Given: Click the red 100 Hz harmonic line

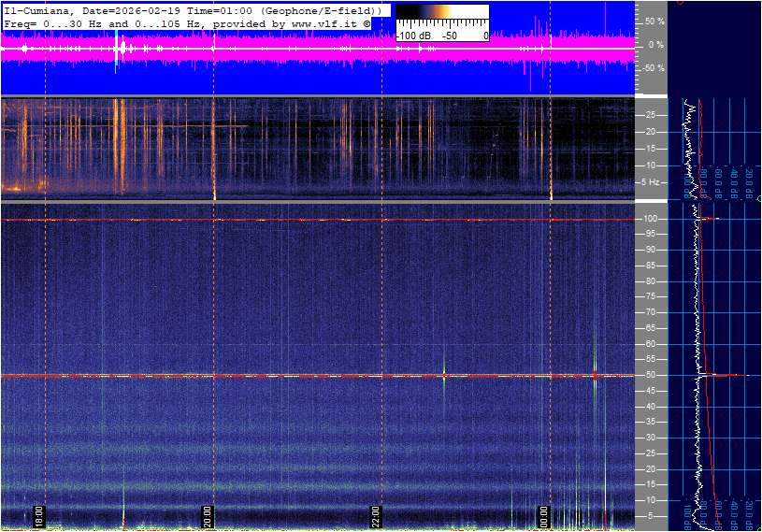Looking at the screenshot, I should pyautogui.click(x=280, y=220).
